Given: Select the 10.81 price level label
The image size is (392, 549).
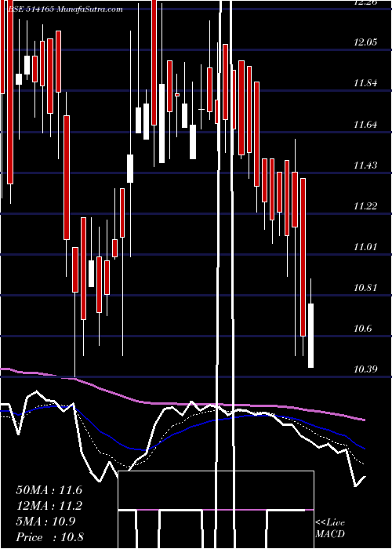Looking at the screenshot, I should (365, 288).
